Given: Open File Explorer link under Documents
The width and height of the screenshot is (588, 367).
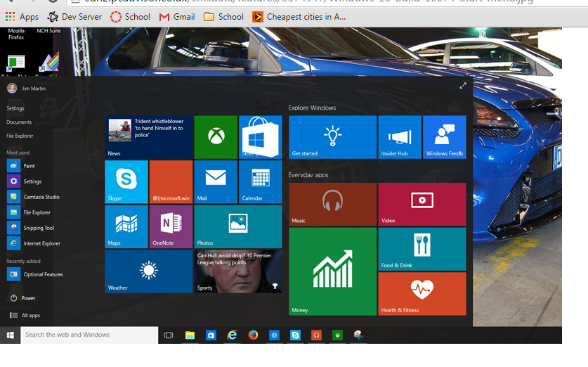Looking at the screenshot, I should [20, 136].
